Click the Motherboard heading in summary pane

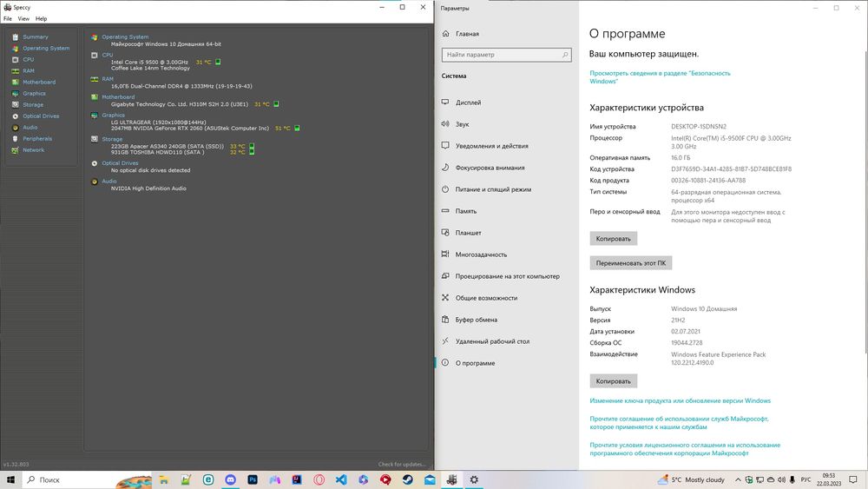pyautogui.click(x=118, y=97)
